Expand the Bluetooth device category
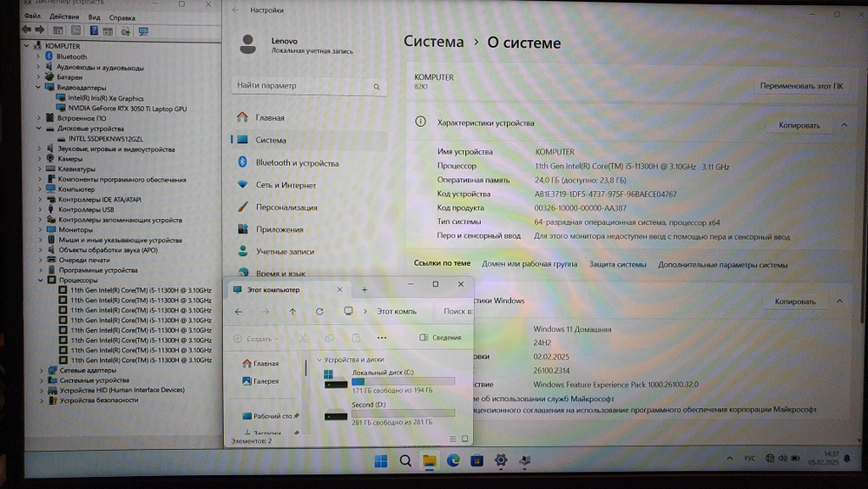This screenshot has height=489, width=868. [38, 56]
